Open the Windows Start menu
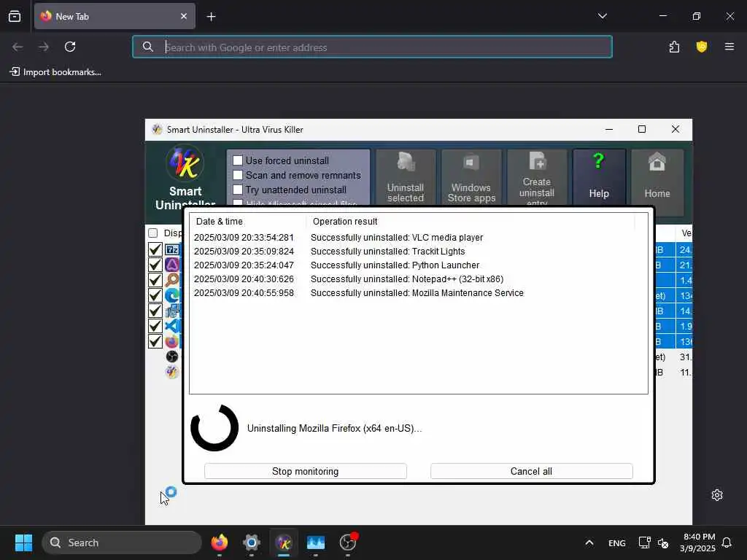Image resolution: width=747 pixels, height=560 pixels. click(x=23, y=542)
